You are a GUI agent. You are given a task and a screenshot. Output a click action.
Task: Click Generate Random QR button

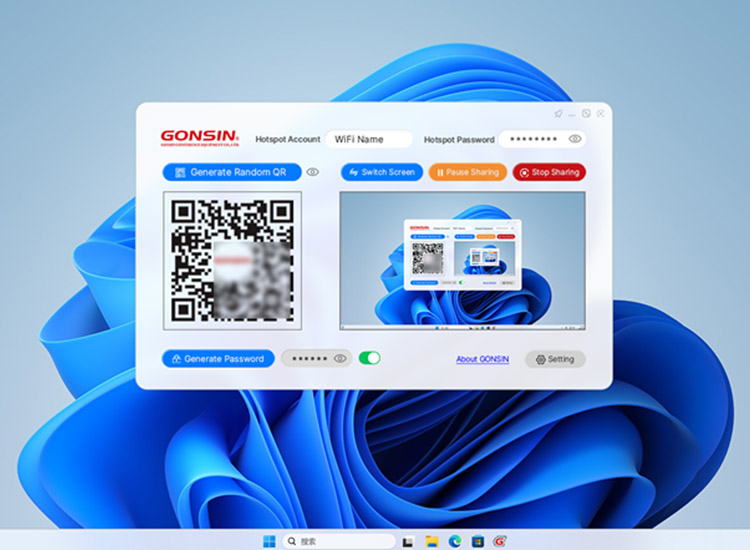232,172
